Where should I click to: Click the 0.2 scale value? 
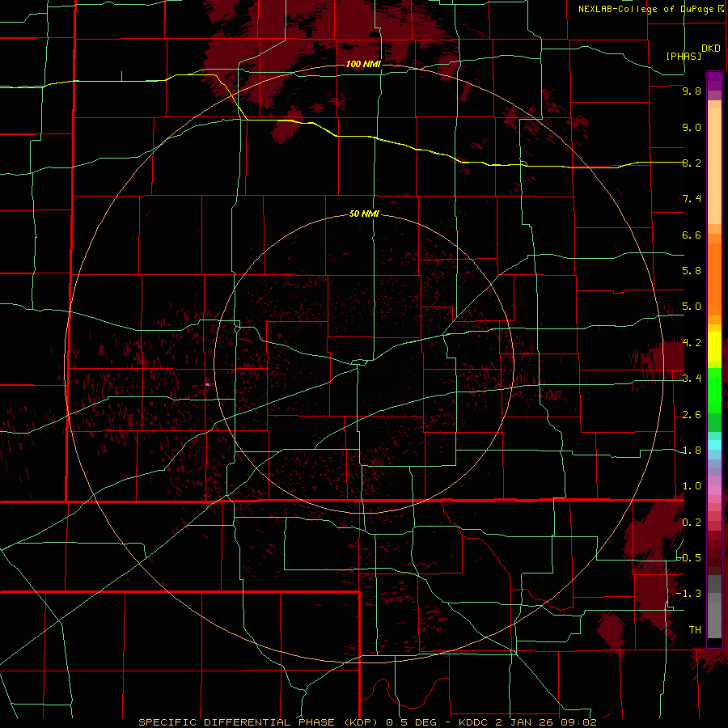tap(692, 523)
